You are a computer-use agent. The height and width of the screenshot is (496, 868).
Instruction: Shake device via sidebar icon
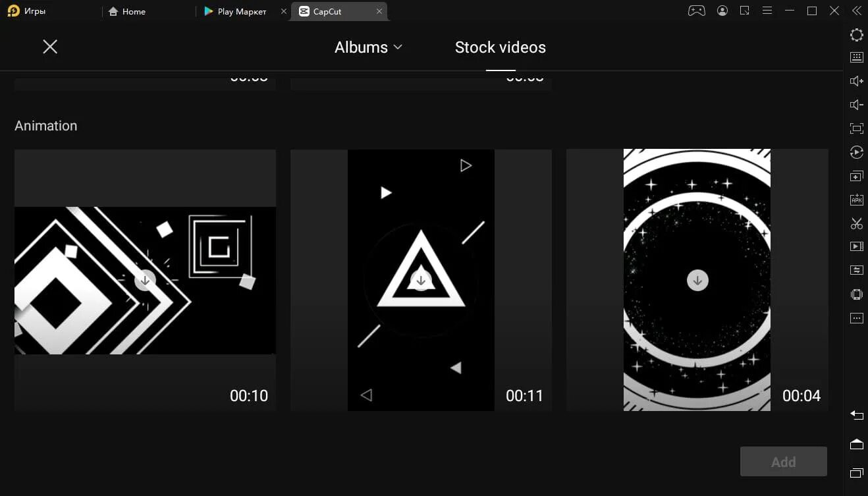click(x=856, y=294)
